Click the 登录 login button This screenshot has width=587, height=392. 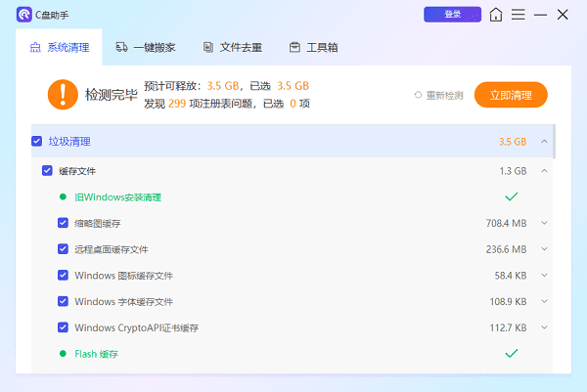click(x=452, y=15)
